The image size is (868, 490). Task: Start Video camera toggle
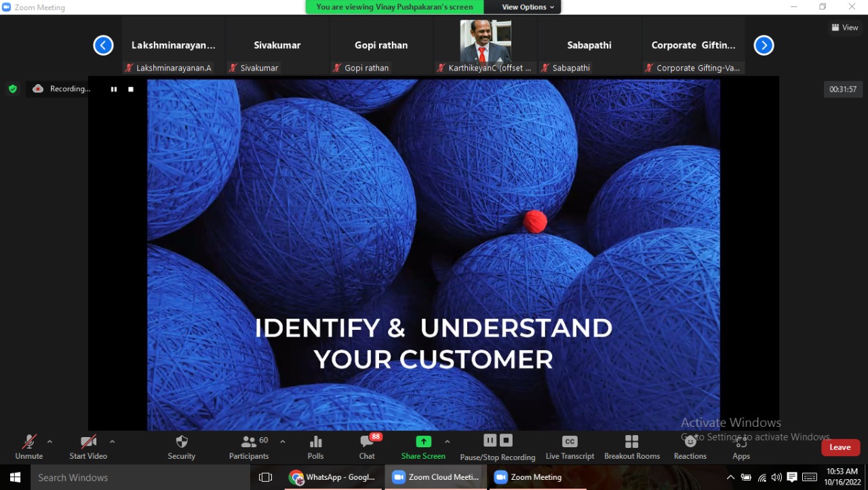click(88, 447)
